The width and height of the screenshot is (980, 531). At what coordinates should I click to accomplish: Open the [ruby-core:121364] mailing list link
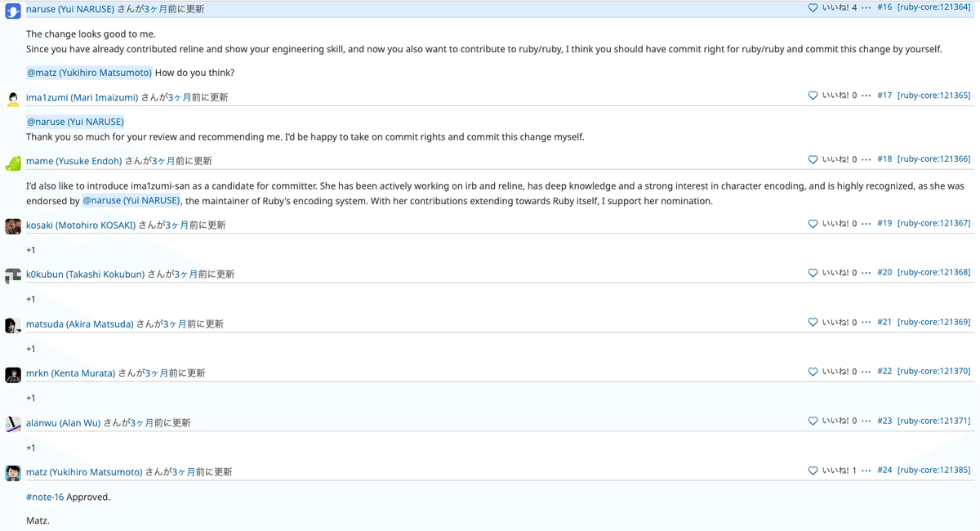coord(933,7)
